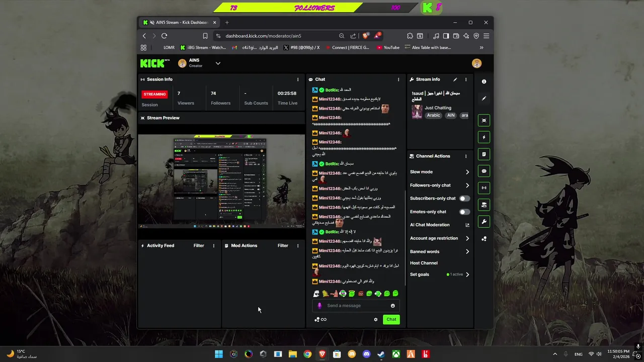This screenshot has height=362, width=644.
Task: Open a new browser tab
Action: (x=227, y=22)
